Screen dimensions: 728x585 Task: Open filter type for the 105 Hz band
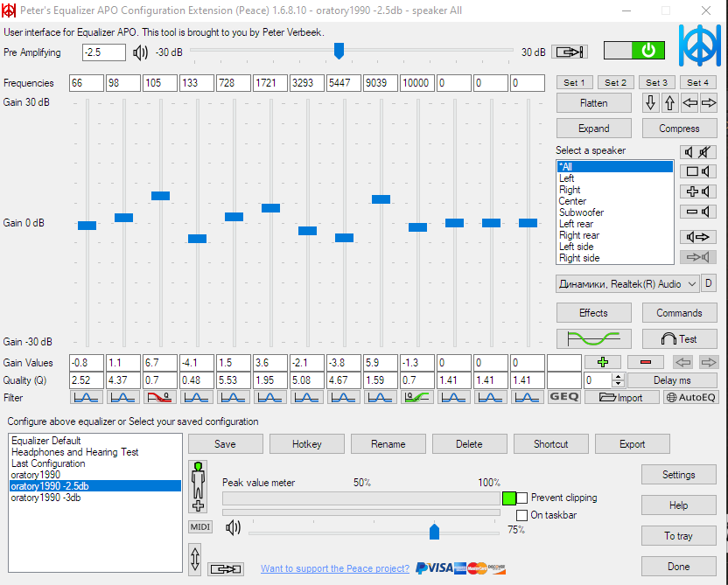(x=160, y=397)
